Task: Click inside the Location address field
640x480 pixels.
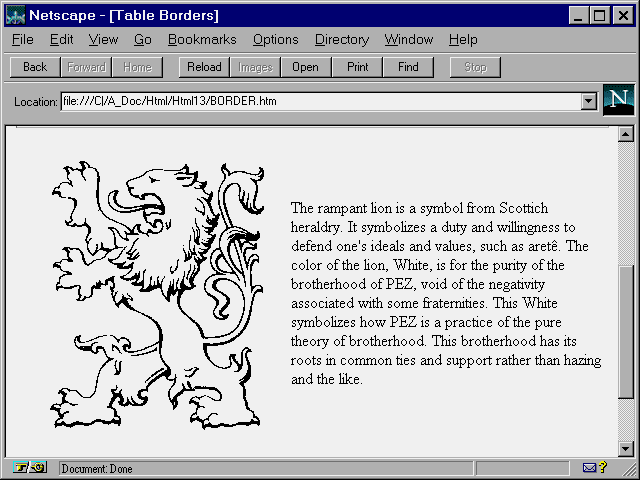Action: click(320, 101)
